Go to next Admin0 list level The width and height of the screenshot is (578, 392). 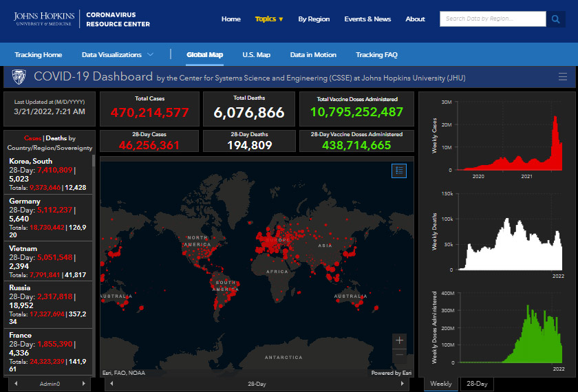click(84, 384)
